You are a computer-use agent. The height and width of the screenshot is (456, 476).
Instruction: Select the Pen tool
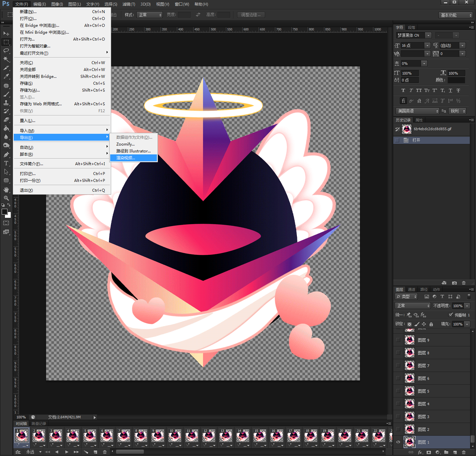tap(6, 154)
